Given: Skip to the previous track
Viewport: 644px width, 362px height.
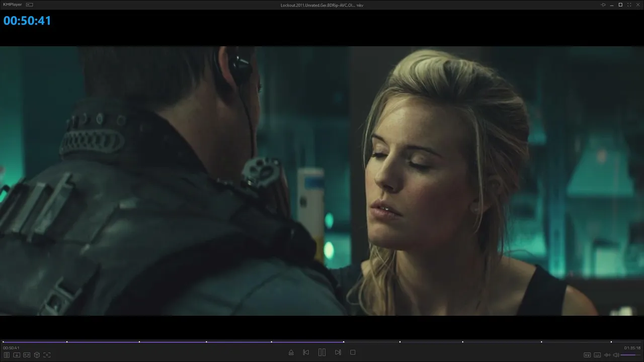Looking at the screenshot, I should click(306, 352).
